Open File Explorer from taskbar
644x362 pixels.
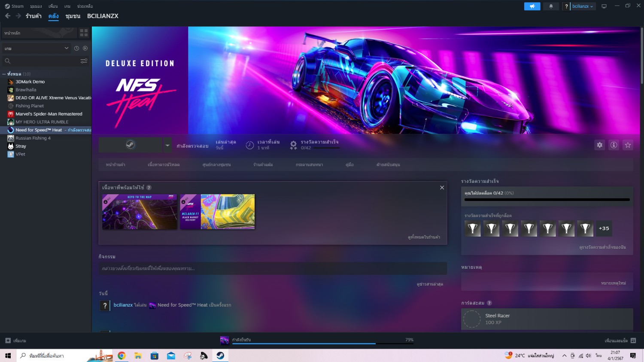[x=138, y=356]
